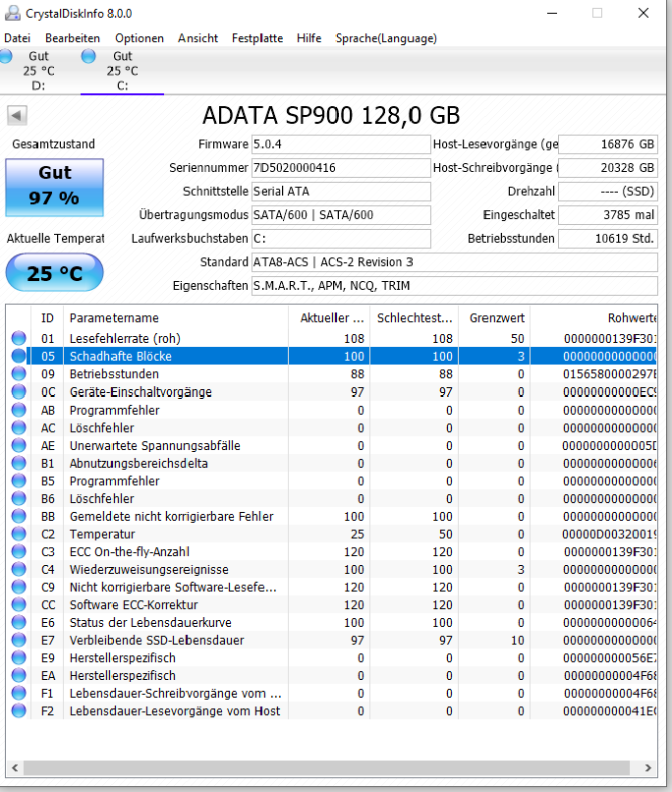Click status orb of Gemeldete nicht korrigierbare Fehler
Screen dimensions: 672x792
[19, 516]
